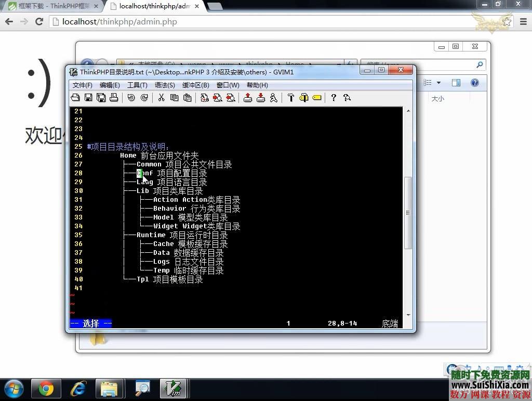Open the 缓冲区(B) buffers menu
Viewport: 532px width, 401px height.
point(195,85)
